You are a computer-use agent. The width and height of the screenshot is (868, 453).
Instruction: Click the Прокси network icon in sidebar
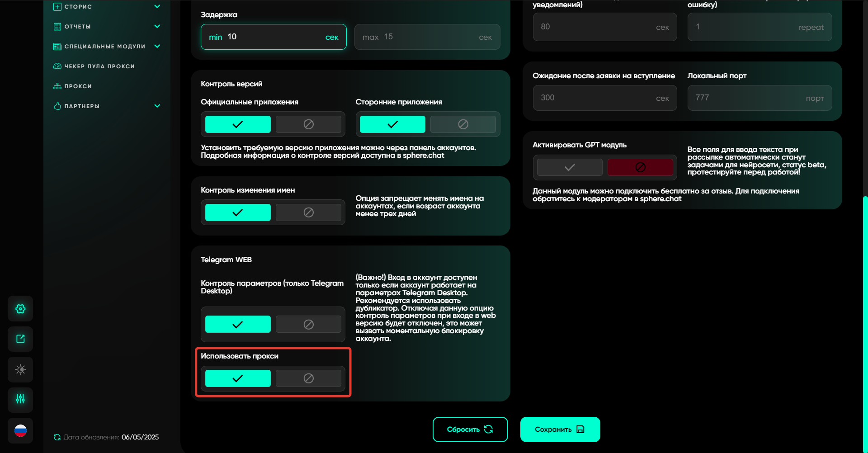pos(57,86)
